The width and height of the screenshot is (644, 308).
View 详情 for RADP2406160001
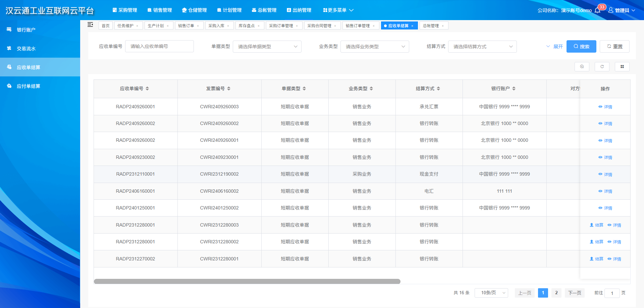click(605, 191)
